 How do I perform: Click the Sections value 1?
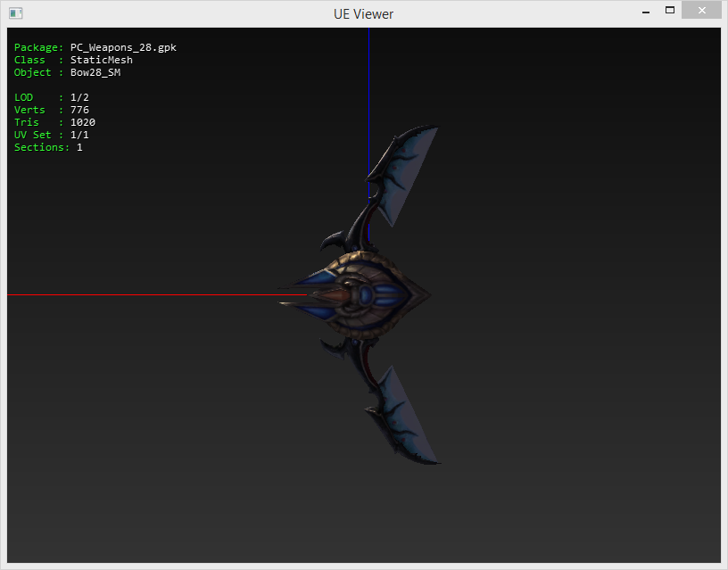click(x=79, y=147)
